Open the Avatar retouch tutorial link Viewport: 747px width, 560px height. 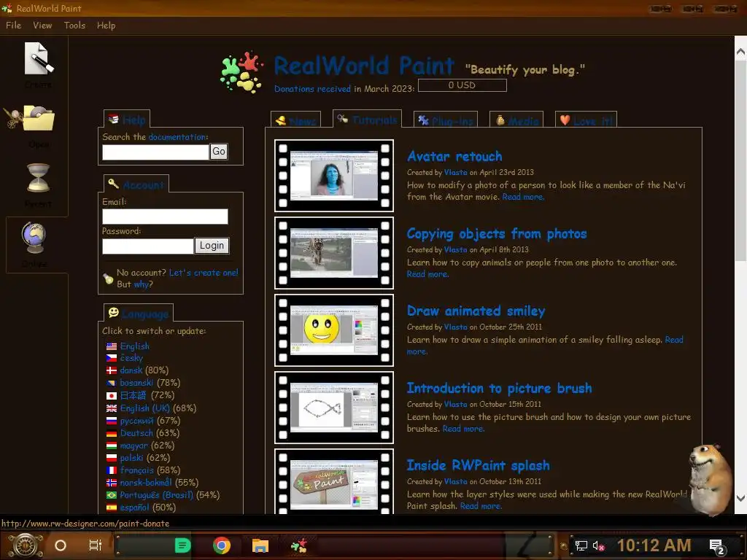(454, 156)
